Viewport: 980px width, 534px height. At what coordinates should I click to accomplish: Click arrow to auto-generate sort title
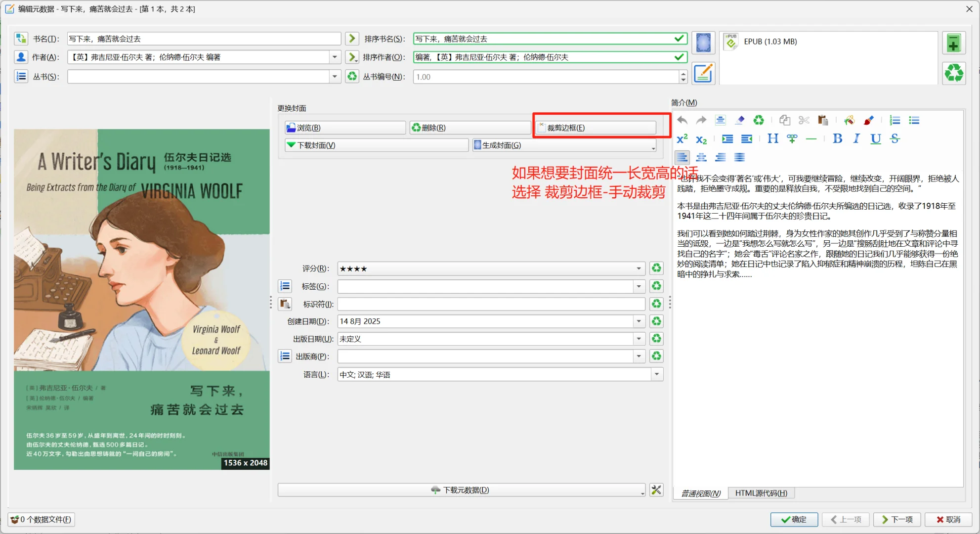[352, 39]
